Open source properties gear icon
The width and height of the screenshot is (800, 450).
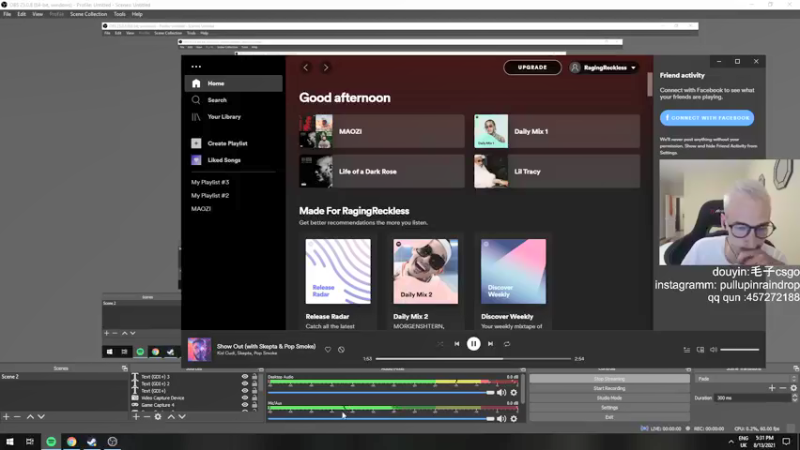pos(158,417)
